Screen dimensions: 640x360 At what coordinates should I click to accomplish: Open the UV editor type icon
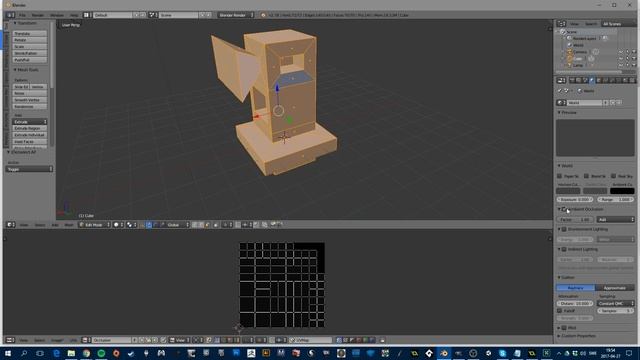[x=10, y=340]
